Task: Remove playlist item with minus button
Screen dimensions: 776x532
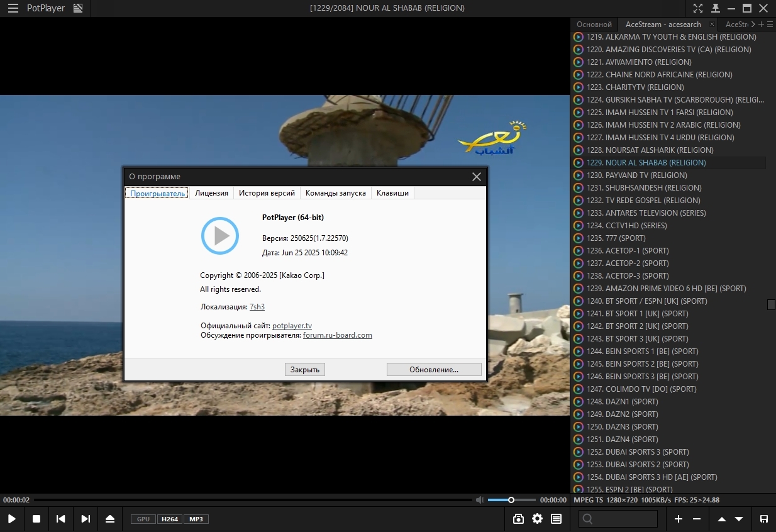Action: tap(697, 519)
